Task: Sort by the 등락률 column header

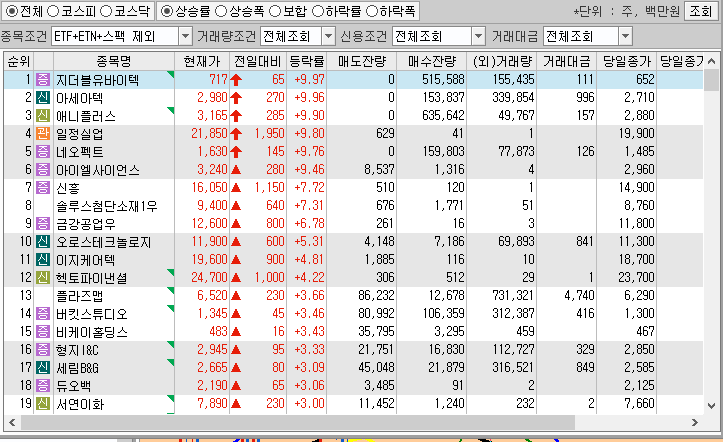Action: (307, 61)
